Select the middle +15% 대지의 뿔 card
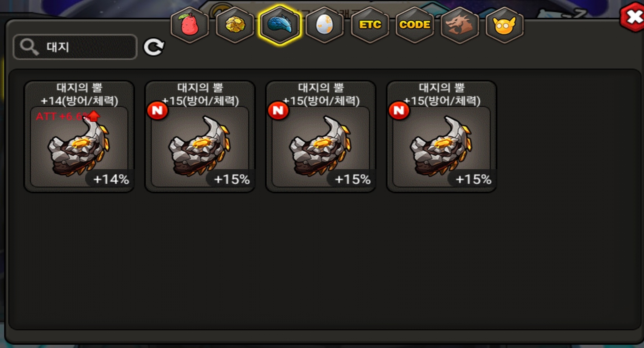Viewport: 644px width, 348px height. tap(321, 137)
